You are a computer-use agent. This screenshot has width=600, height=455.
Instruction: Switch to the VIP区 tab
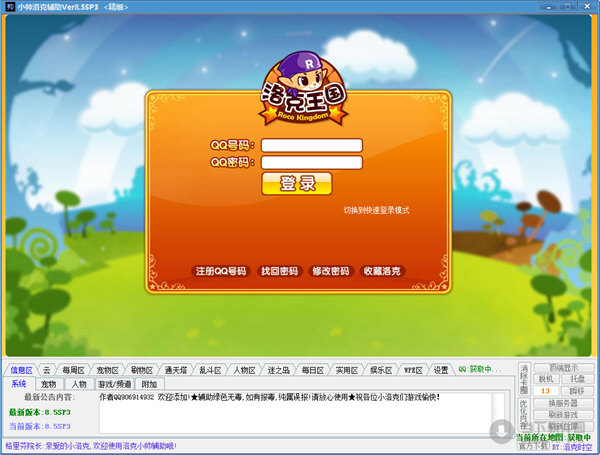point(413,370)
